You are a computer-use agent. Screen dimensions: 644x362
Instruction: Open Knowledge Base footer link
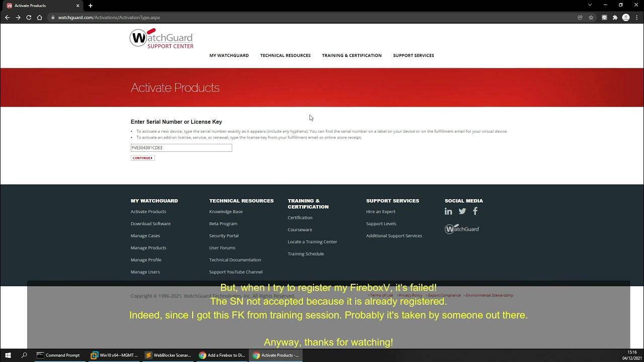(226, 212)
